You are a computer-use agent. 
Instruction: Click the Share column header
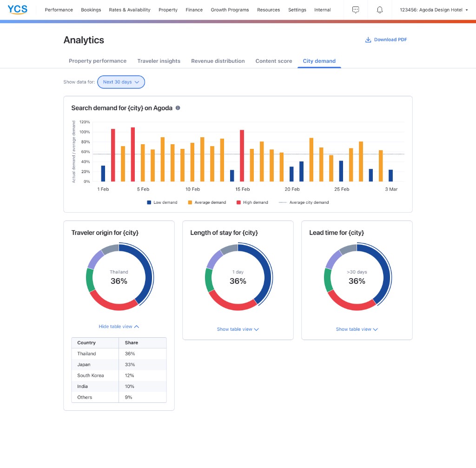click(143, 343)
